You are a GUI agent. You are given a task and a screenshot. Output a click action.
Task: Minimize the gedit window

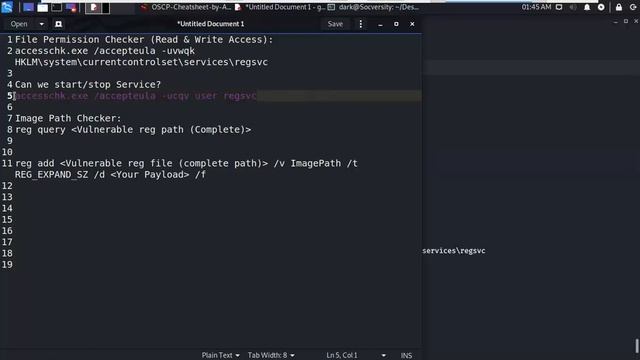coord(380,24)
